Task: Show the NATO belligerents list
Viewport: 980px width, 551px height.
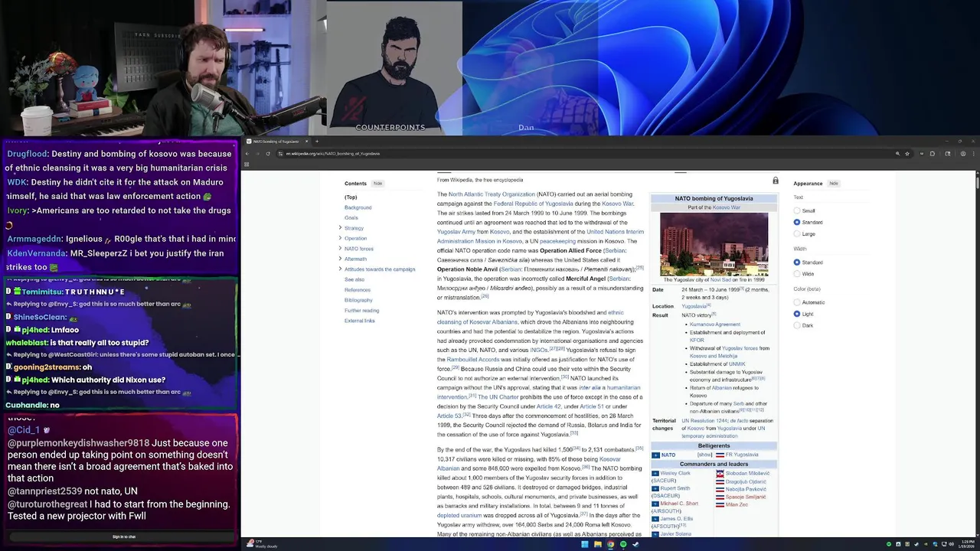Action: (704, 455)
